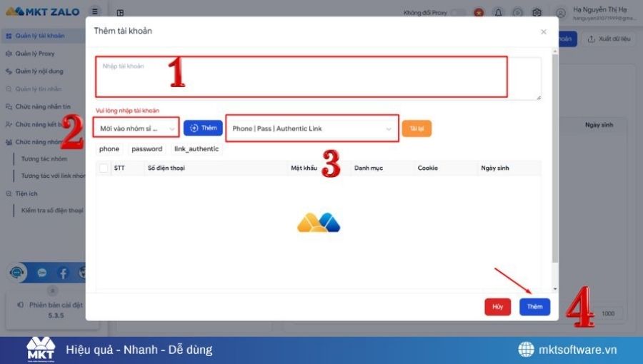Click the Danh mục column header
This screenshot has height=364, width=643.
tap(368, 168)
